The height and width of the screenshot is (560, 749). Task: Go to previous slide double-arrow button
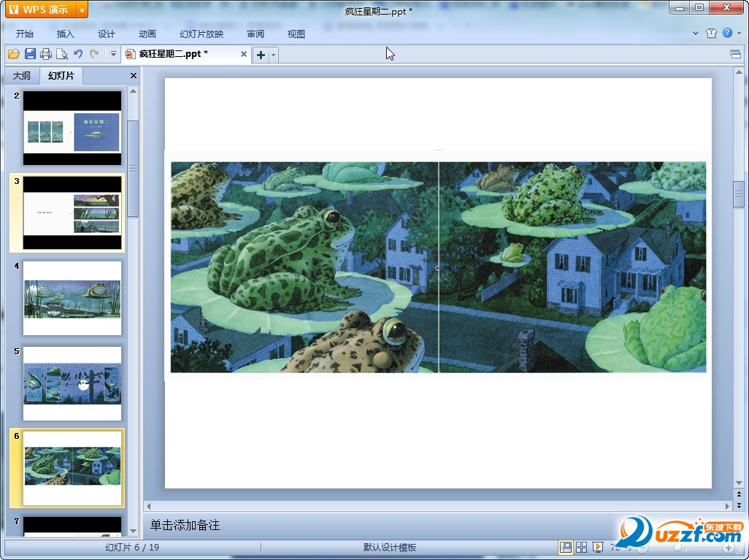[x=739, y=494]
